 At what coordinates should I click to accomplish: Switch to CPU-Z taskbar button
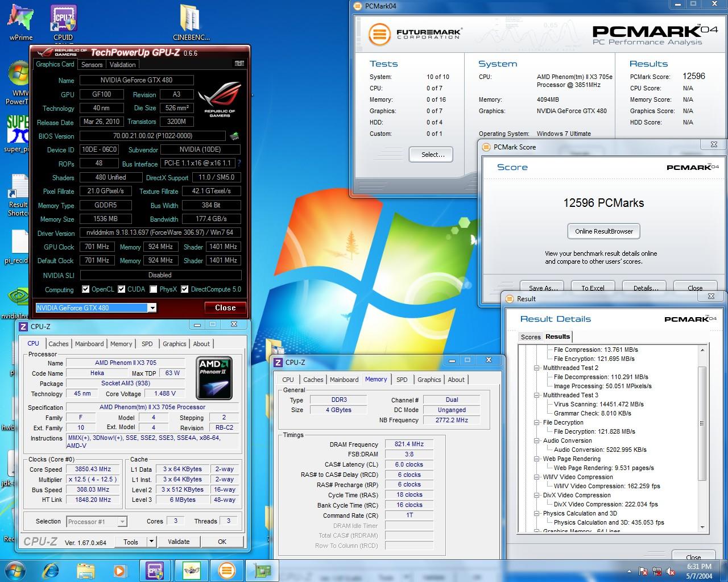coord(155,570)
